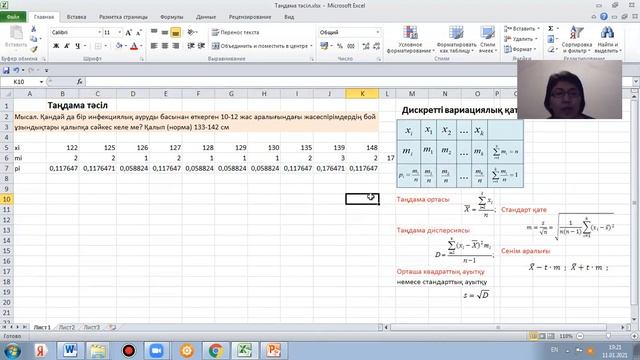Click the fill color bucket icon
The image size is (640, 360).
pyautogui.click(x=118, y=46)
